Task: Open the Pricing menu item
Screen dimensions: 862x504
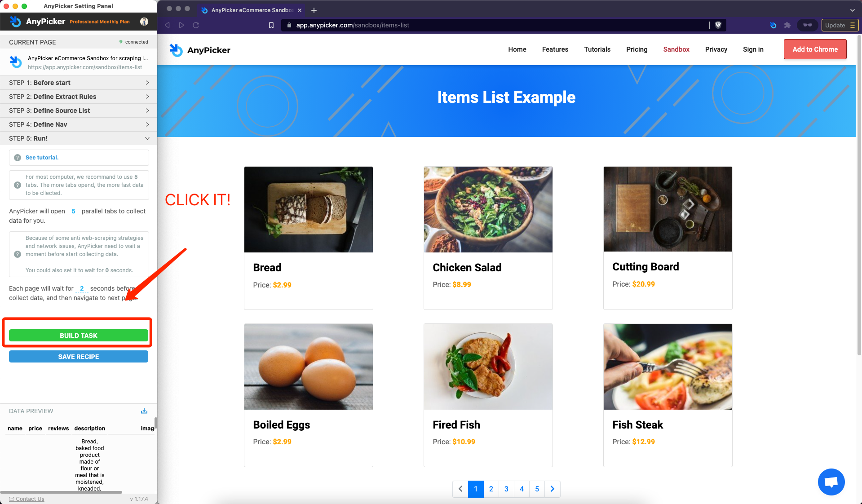Action: (x=637, y=49)
